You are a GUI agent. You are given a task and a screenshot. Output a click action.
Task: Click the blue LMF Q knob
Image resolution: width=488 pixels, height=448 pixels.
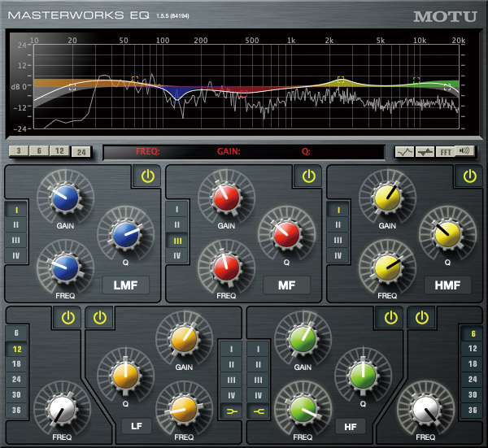pyautogui.click(x=126, y=235)
